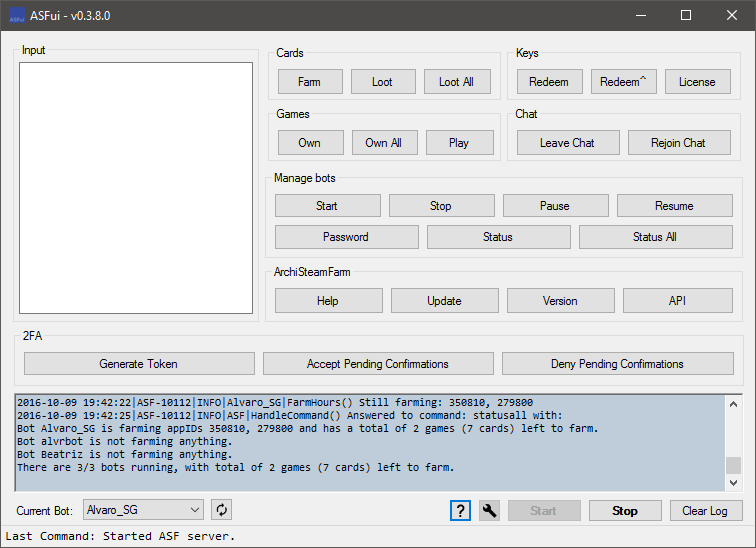
Task: Click the refresh bots icon
Action: click(221, 510)
